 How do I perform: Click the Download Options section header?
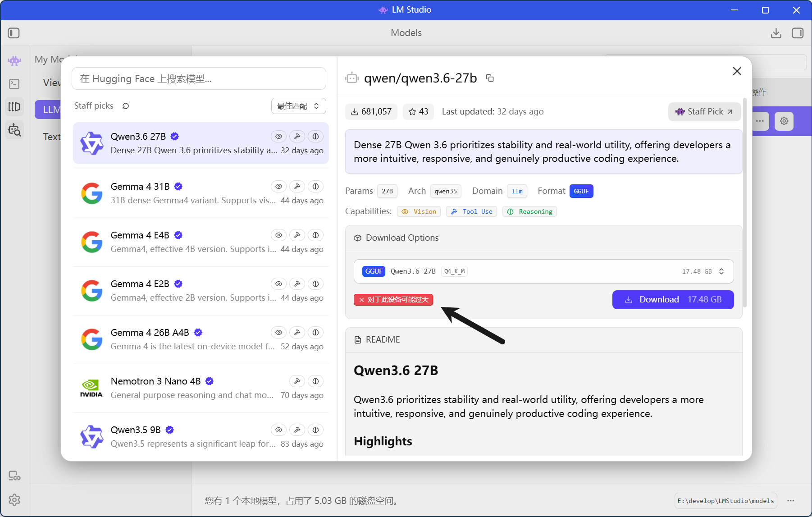click(543, 238)
